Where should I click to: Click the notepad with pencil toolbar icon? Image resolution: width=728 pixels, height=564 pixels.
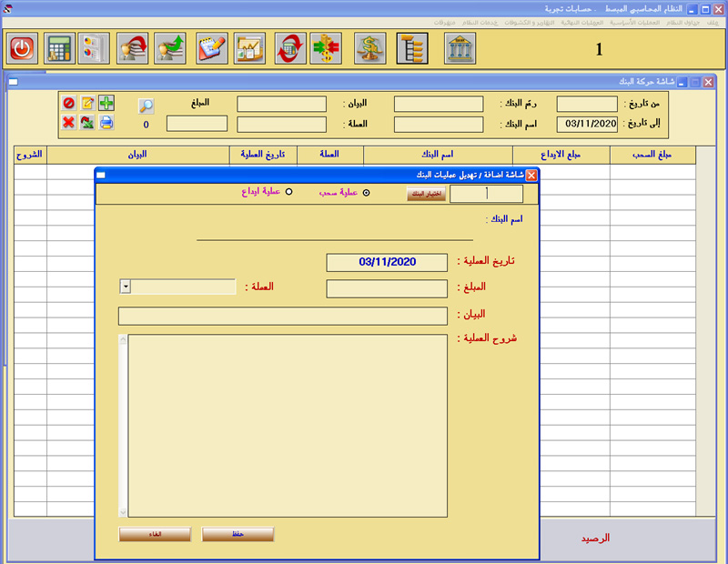[x=211, y=47]
